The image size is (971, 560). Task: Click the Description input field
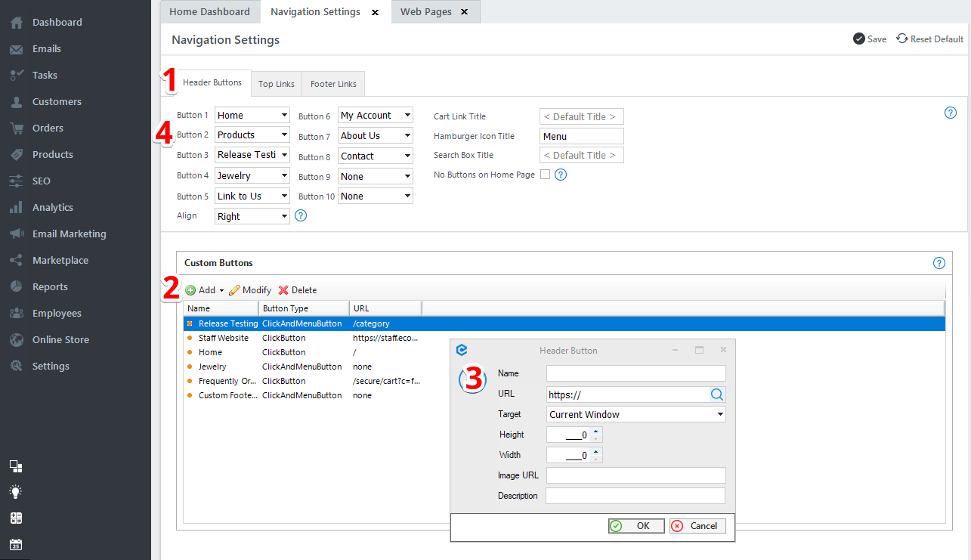click(635, 496)
